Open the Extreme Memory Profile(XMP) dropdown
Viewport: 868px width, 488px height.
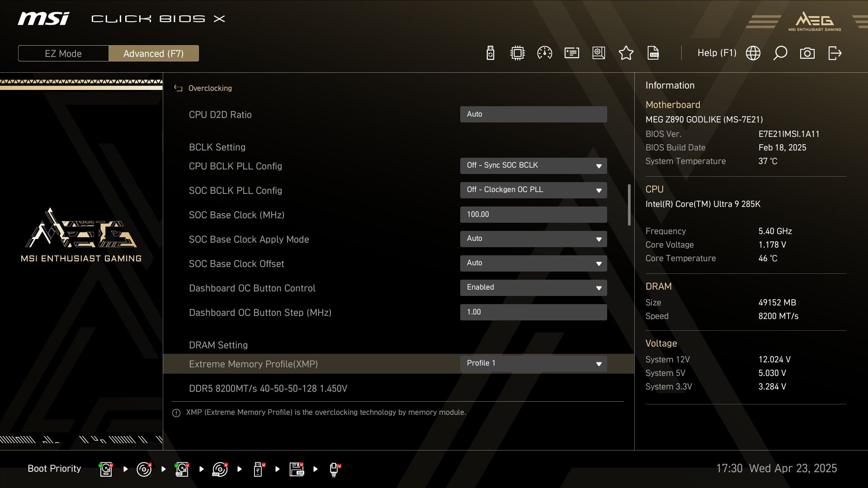[x=533, y=364]
